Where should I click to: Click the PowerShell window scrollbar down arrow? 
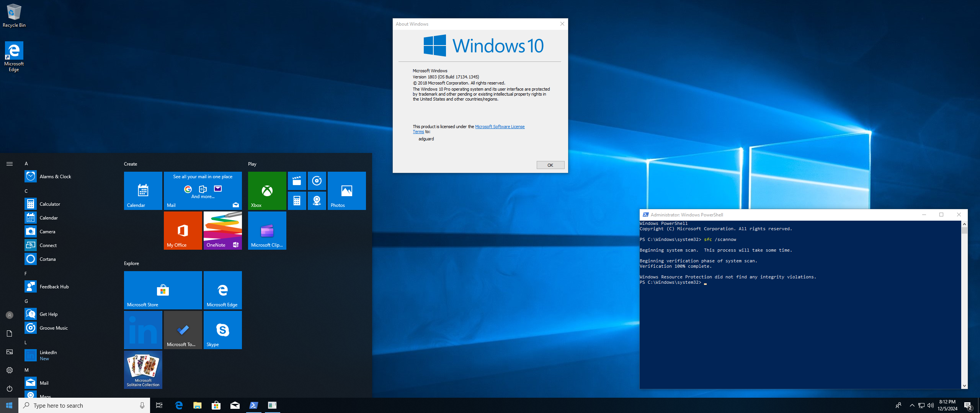pos(964,386)
